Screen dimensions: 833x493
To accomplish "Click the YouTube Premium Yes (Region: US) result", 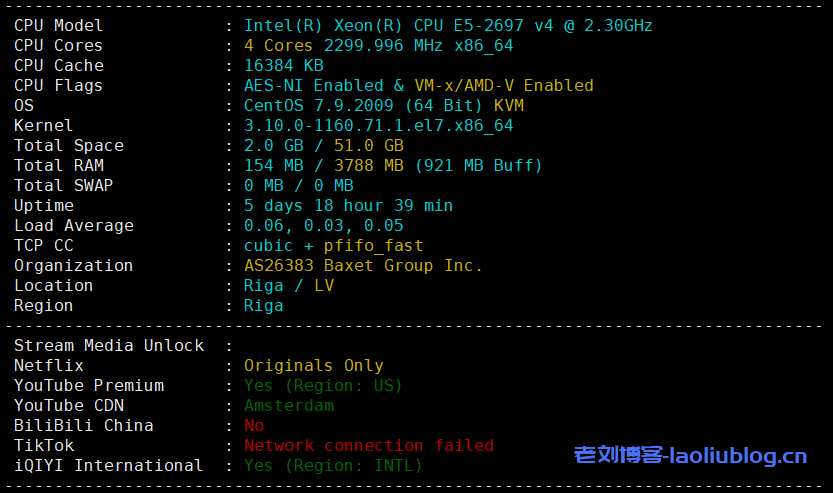I will tap(323, 386).
